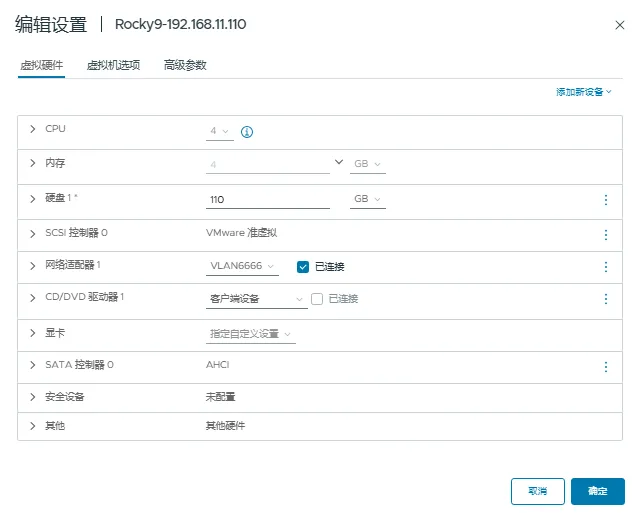Viewport: 639px width, 521px height.
Task: Open actions menu for SCSI 控制器 0
Action: [x=606, y=235]
